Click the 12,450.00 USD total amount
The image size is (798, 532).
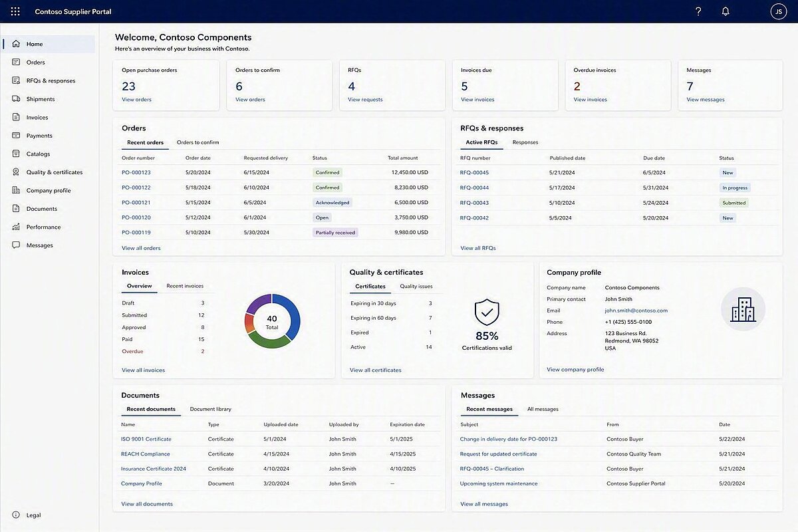(410, 172)
